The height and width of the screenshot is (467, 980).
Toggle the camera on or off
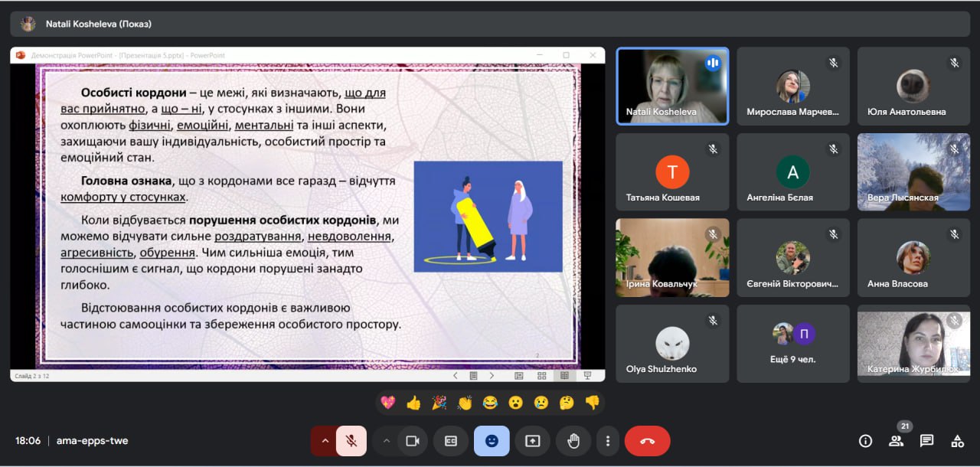pyautogui.click(x=413, y=441)
